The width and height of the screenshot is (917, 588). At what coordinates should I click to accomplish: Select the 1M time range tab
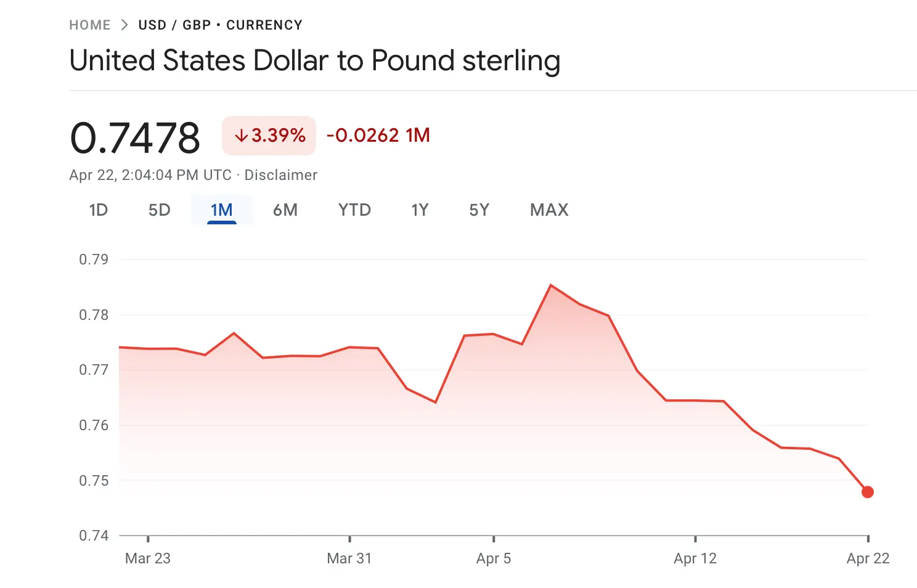221,210
